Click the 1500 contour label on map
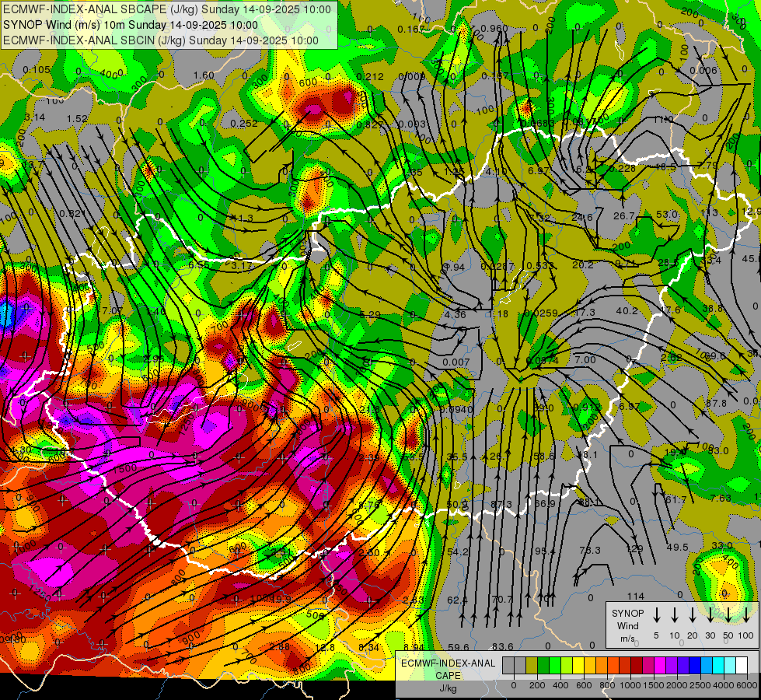Viewport: 761px width, 700px height. click(x=124, y=468)
